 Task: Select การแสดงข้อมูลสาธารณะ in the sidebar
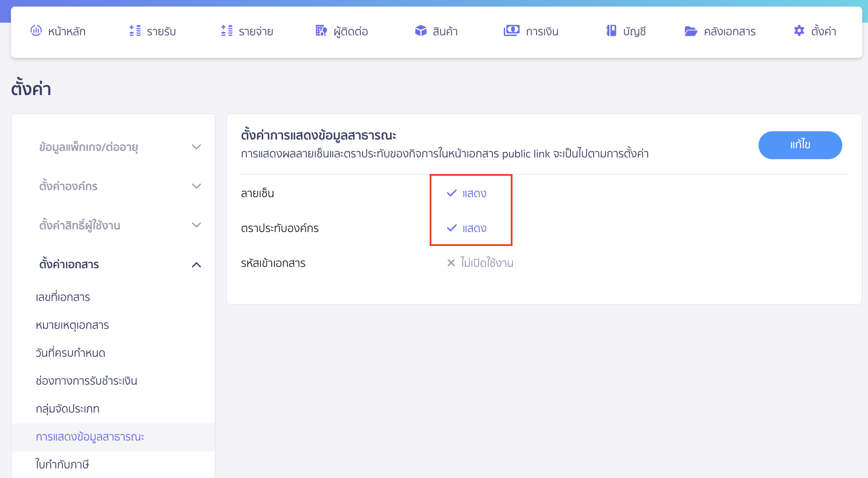[x=91, y=437]
